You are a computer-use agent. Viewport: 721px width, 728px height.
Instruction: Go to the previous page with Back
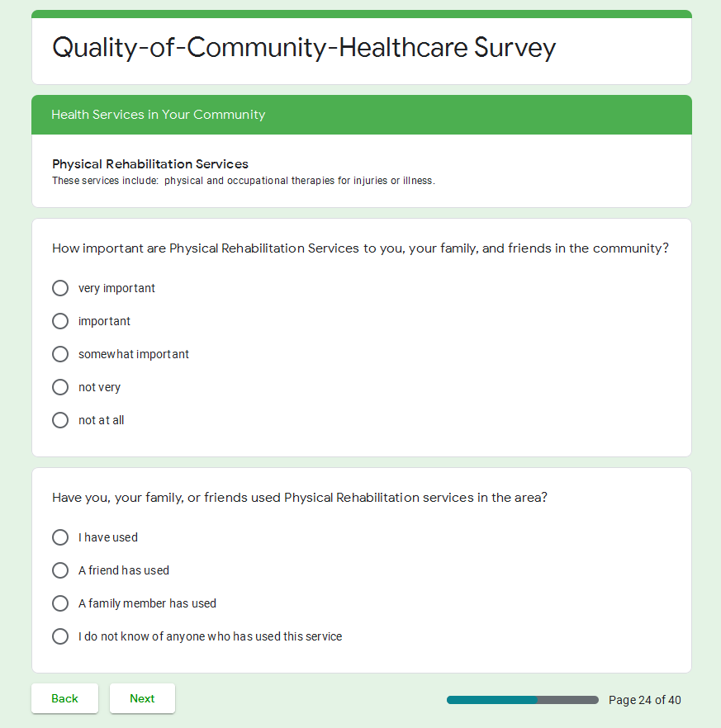click(x=64, y=698)
